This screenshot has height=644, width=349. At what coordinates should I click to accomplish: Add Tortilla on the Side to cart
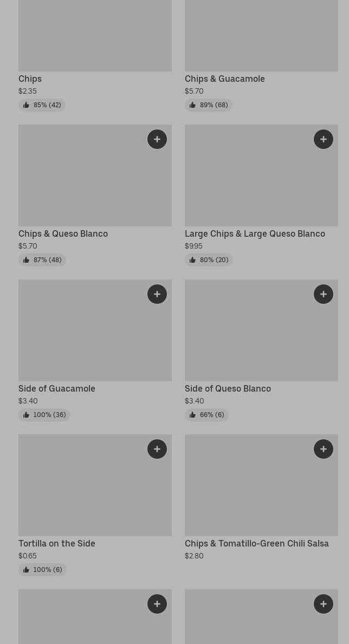point(157,449)
